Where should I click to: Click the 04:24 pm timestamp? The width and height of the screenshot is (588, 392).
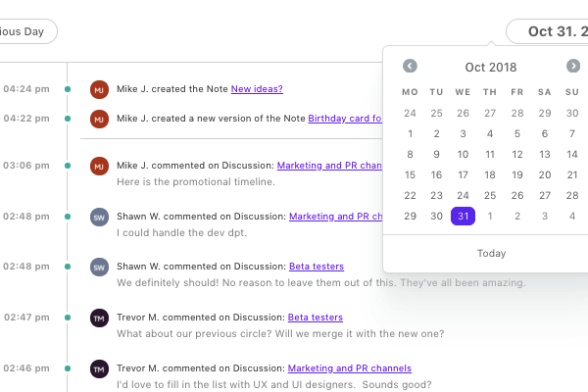point(26,89)
